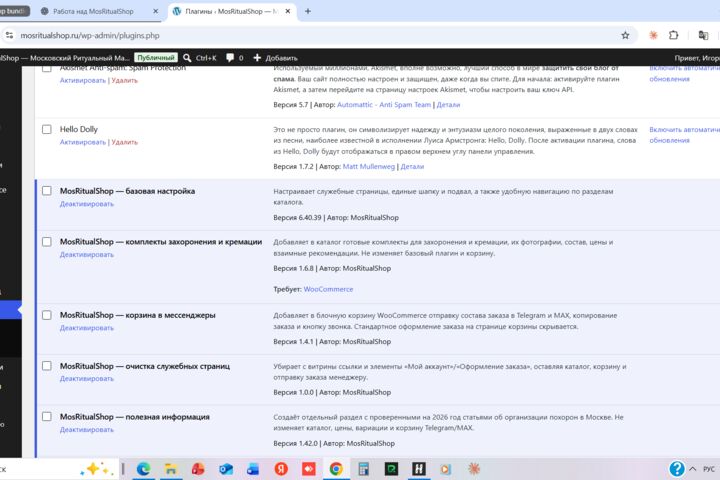Open the site information icon in address bar

(x=9, y=35)
